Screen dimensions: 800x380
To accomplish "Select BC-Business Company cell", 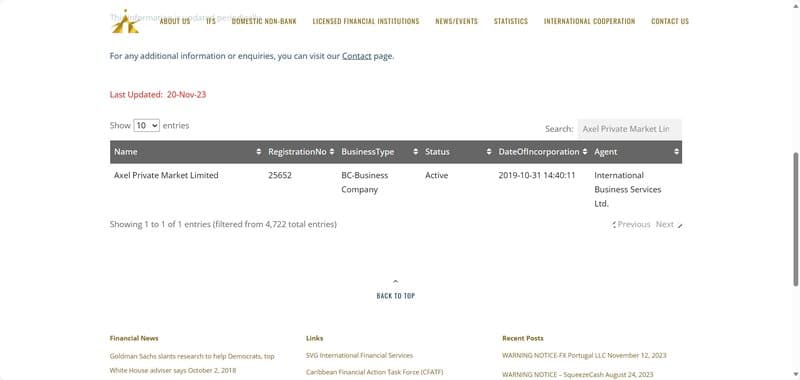I will point(364,183).
